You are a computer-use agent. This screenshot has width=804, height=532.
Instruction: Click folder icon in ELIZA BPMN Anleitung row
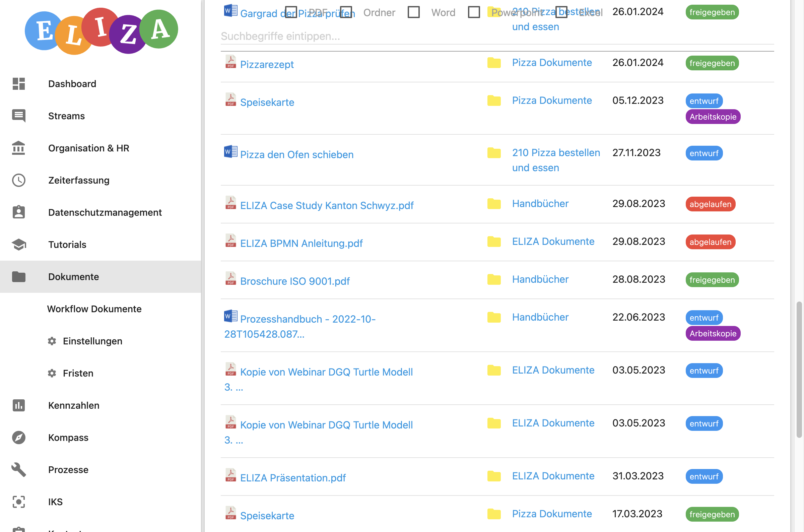click(x=494, y=242)
